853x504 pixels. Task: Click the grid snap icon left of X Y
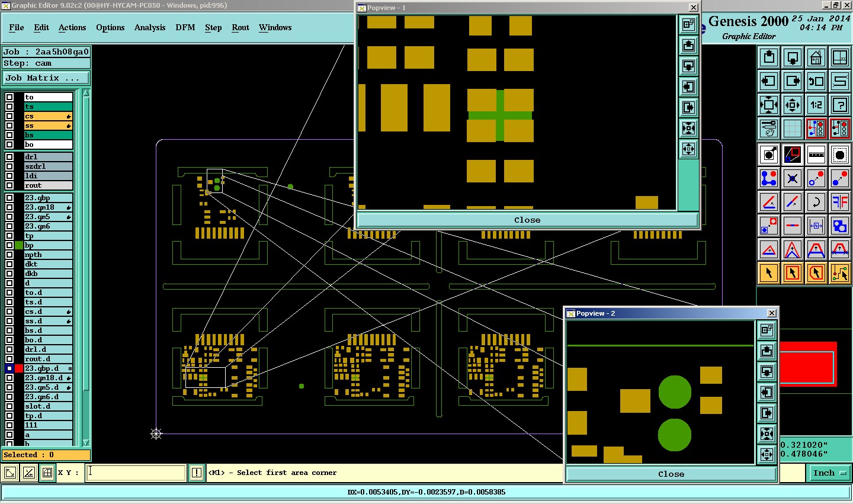coord(47,473)
